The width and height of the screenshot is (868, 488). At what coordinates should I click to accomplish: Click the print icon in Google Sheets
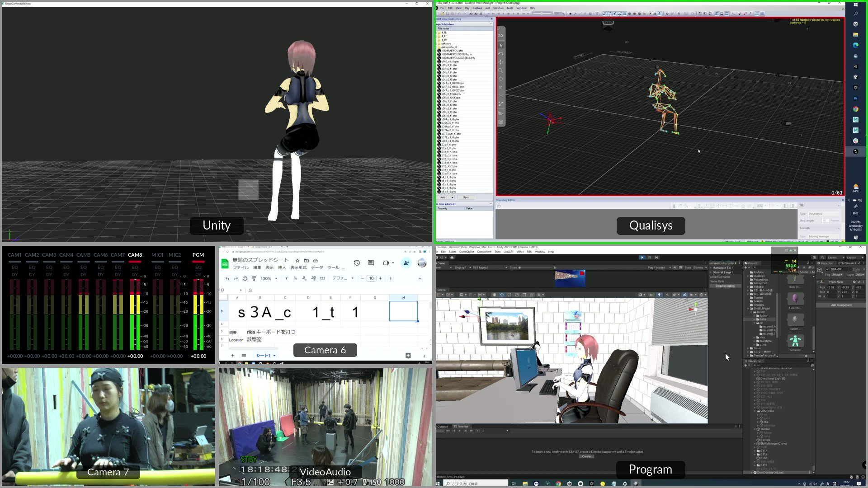(x=245, y=278)
